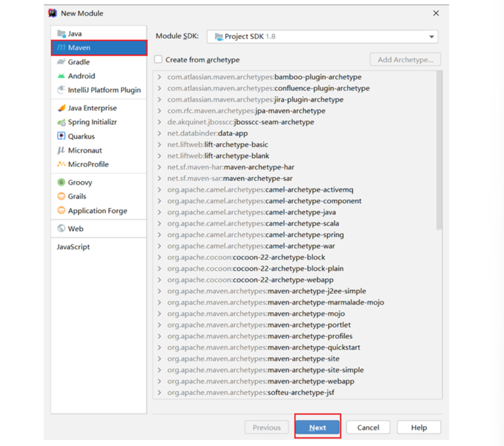
Task: Select maven-archetype-site-simple entry
Action: [266, 369]
